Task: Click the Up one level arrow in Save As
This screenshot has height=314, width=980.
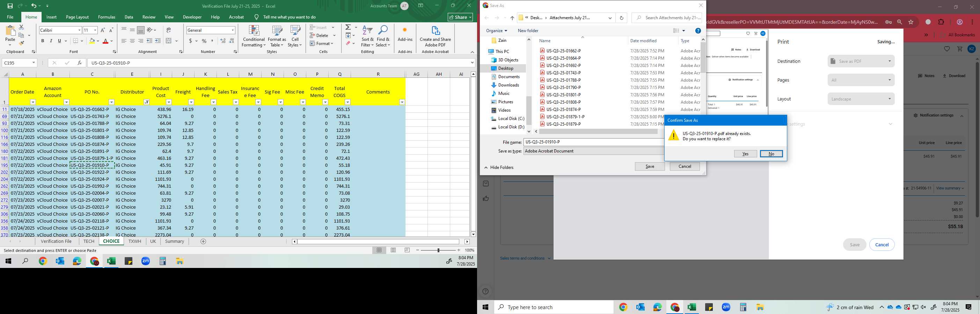Action: [512, 18]
